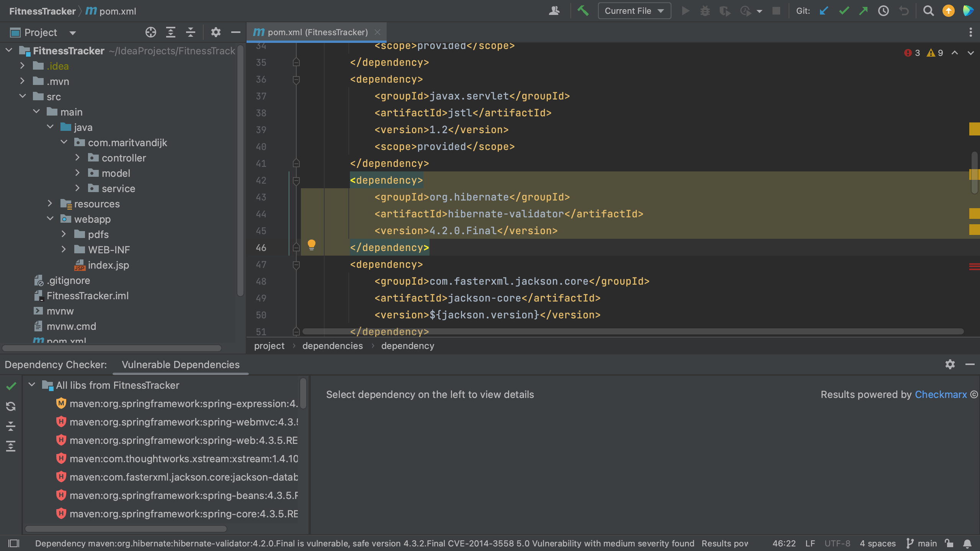
Task: Run the dependency scan again using refresh icon
Action: (x=11, y=406)
